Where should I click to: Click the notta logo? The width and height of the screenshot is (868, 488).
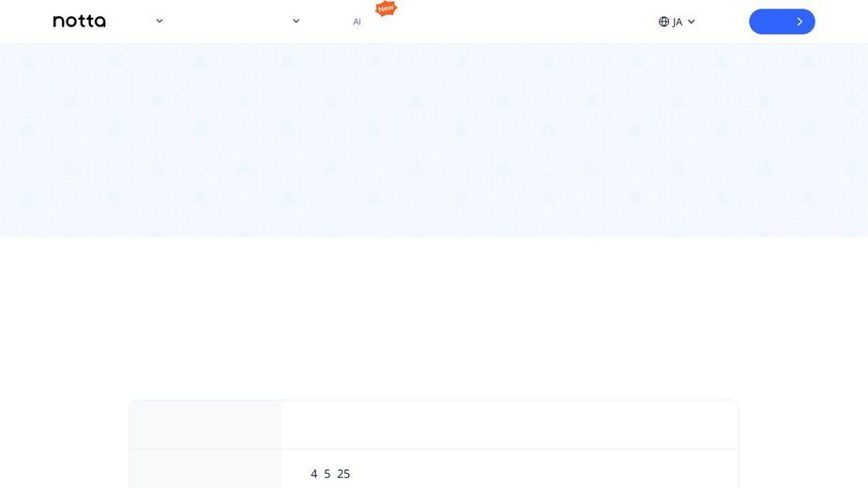pos(79,21)
